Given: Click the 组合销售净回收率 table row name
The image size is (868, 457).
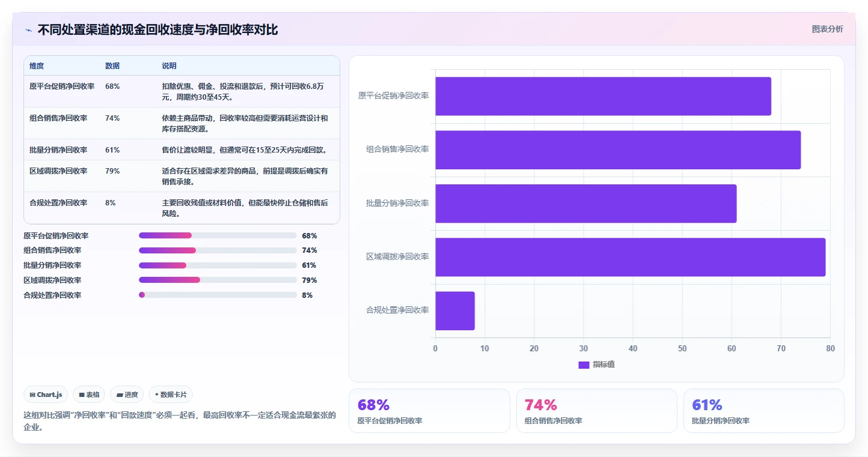Looking at the screenshot, I should coord(58,118).
